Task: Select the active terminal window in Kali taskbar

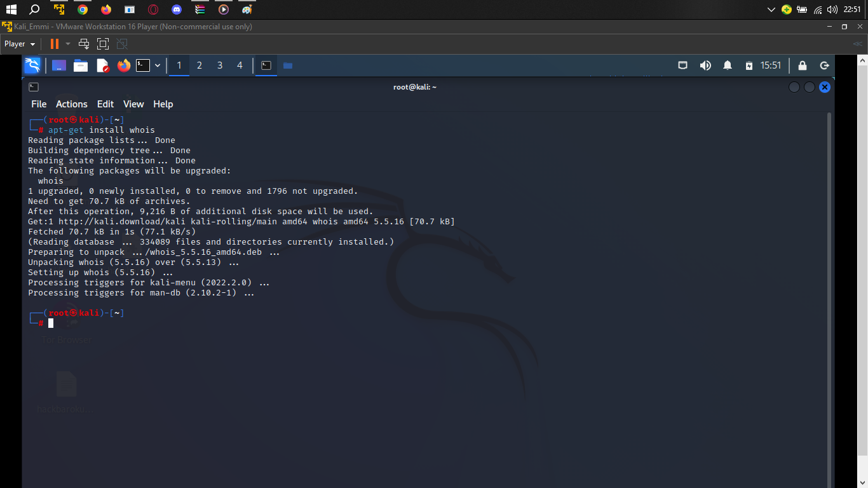Action: pos(266,65)
